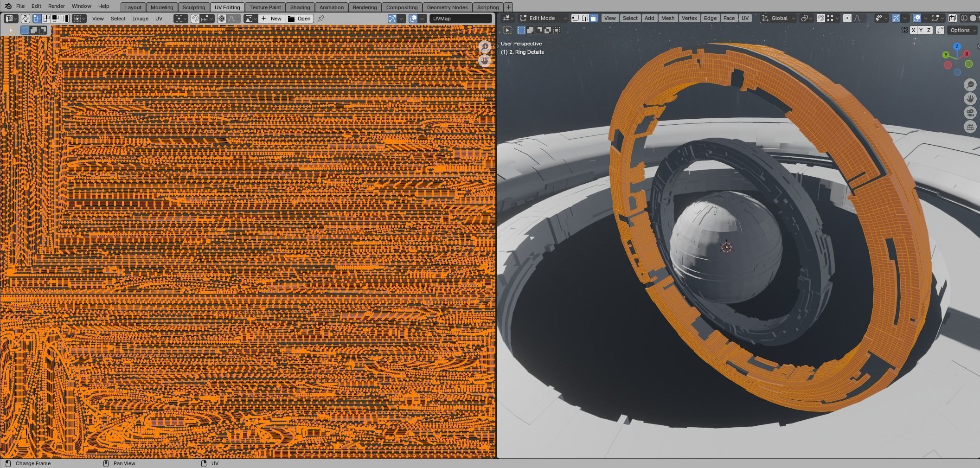980x468 pixels.
Task: Open Edit Mode dropdown
Action: click(x=543, y=18)
